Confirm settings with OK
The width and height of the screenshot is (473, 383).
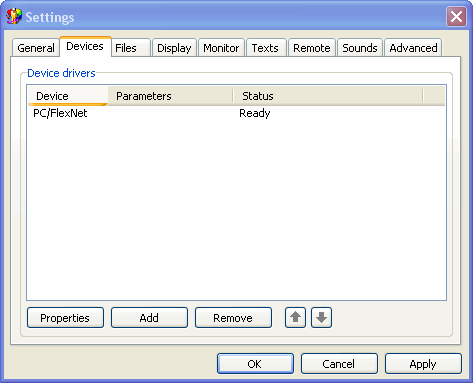point(255,364)
